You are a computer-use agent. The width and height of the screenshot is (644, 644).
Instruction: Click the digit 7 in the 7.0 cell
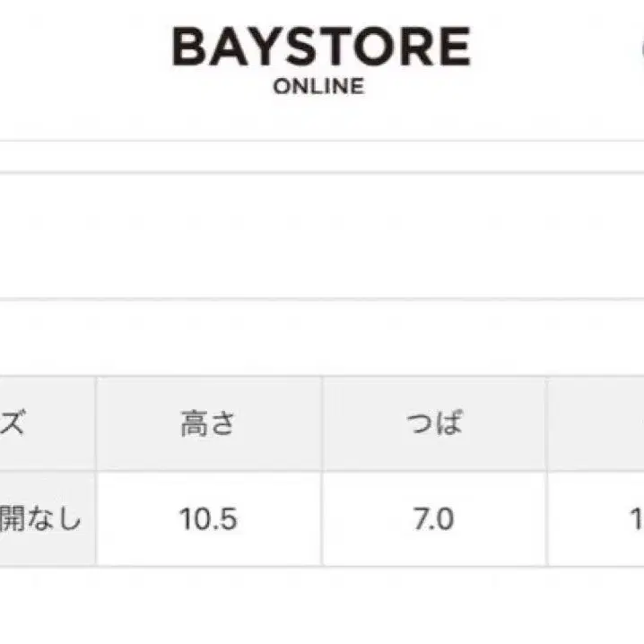421,518
